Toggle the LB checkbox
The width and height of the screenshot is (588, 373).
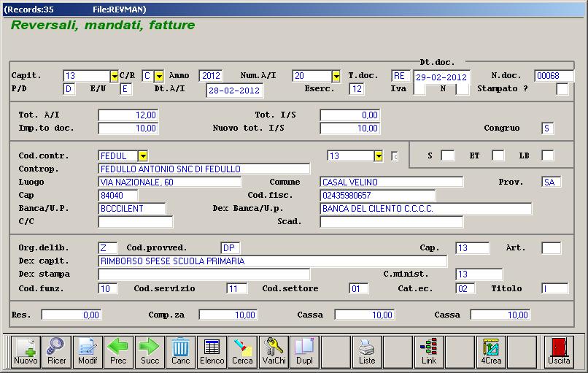point(547,155)
